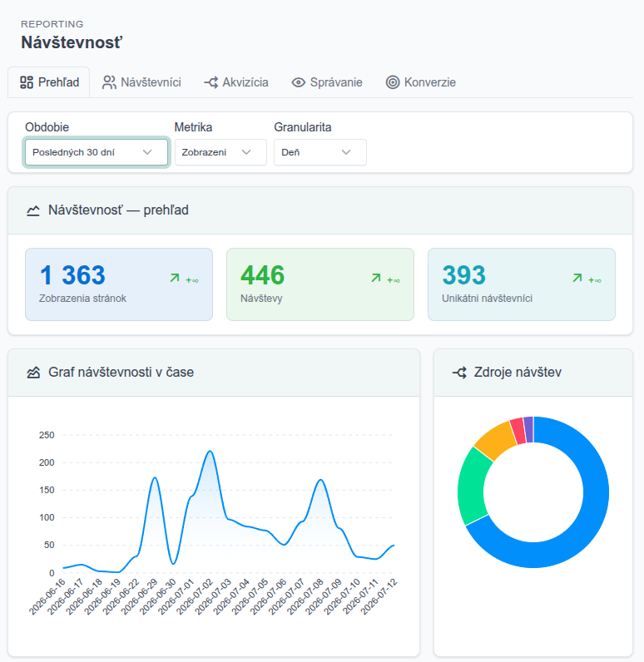Click the 2026-06-16 axis label
Viewport: 644px width, 662px height.
pos(47,596)
